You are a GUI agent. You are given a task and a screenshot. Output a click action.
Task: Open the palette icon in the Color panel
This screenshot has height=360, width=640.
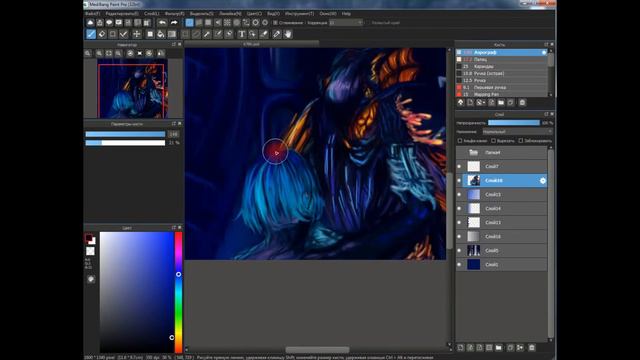(91, 279)
